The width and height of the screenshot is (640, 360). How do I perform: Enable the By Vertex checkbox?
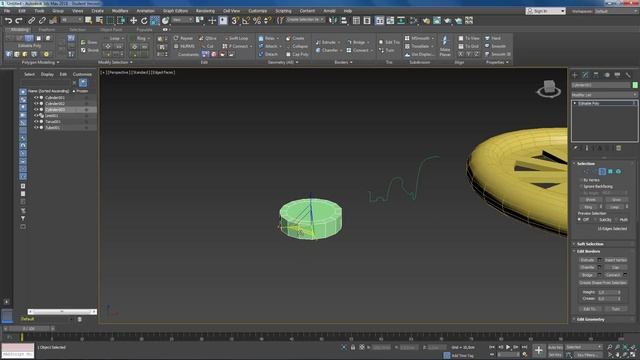point(581,180)
